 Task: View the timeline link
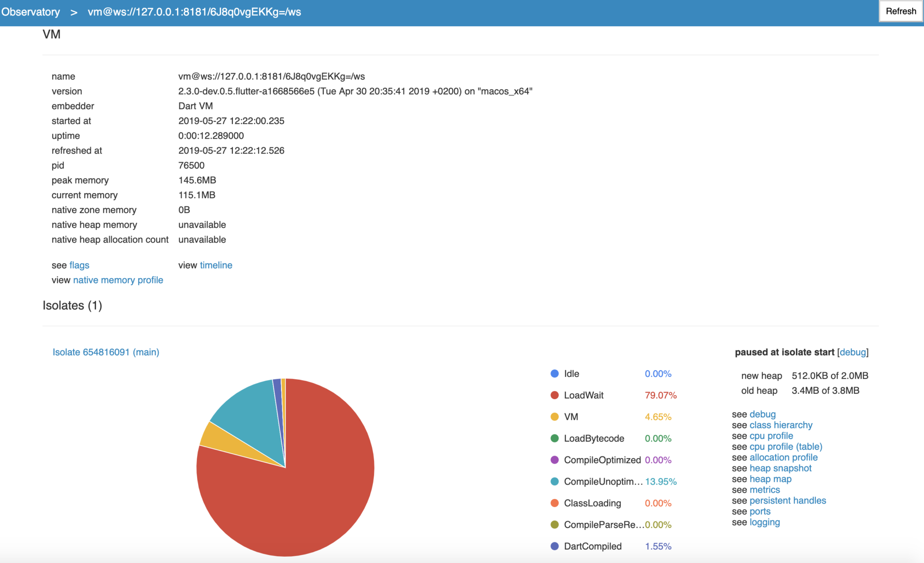(216, 265)
